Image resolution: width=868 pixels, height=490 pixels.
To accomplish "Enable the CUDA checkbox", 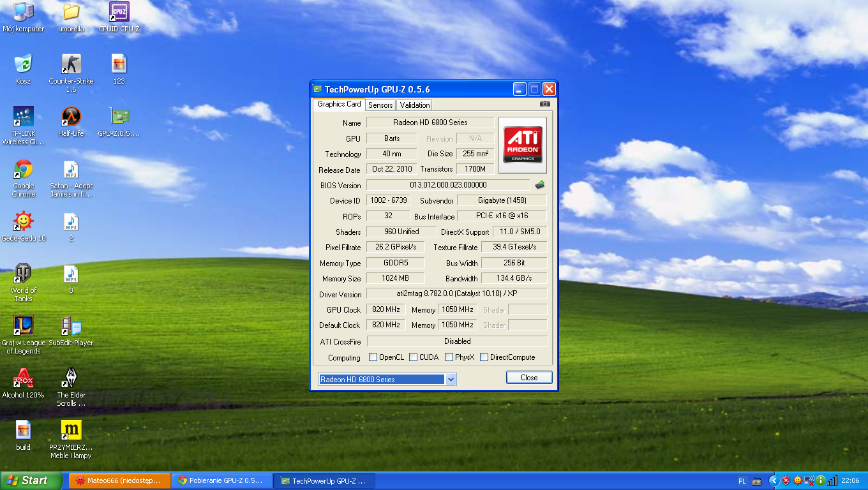I will coord(414,357).
